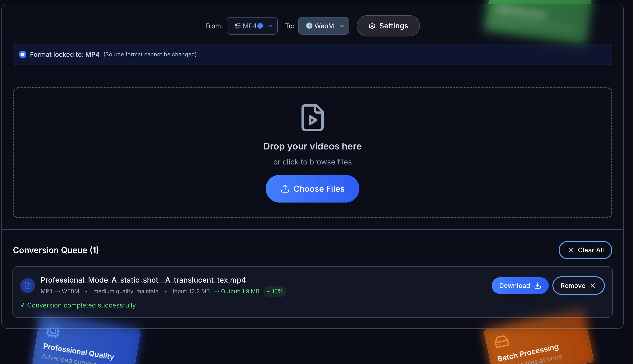Click 'or click to browse files' text
The height and width of the screenshot is (364, 633).
tap(313, 162)
